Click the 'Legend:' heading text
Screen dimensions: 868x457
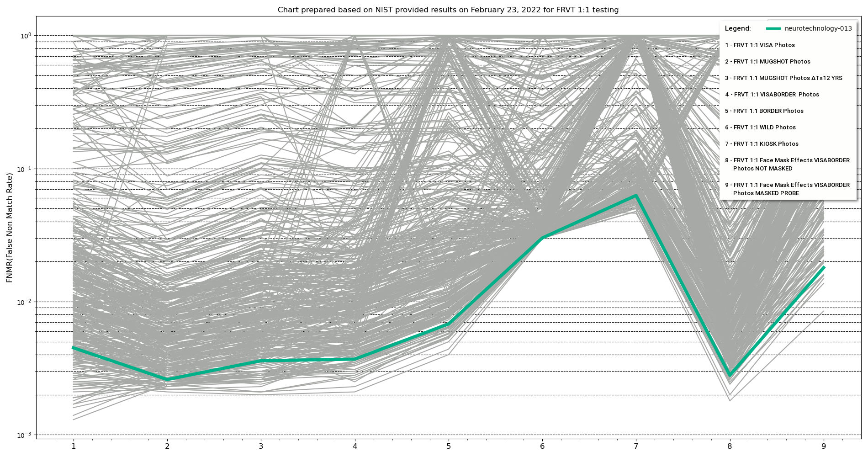tap(737, 28)
